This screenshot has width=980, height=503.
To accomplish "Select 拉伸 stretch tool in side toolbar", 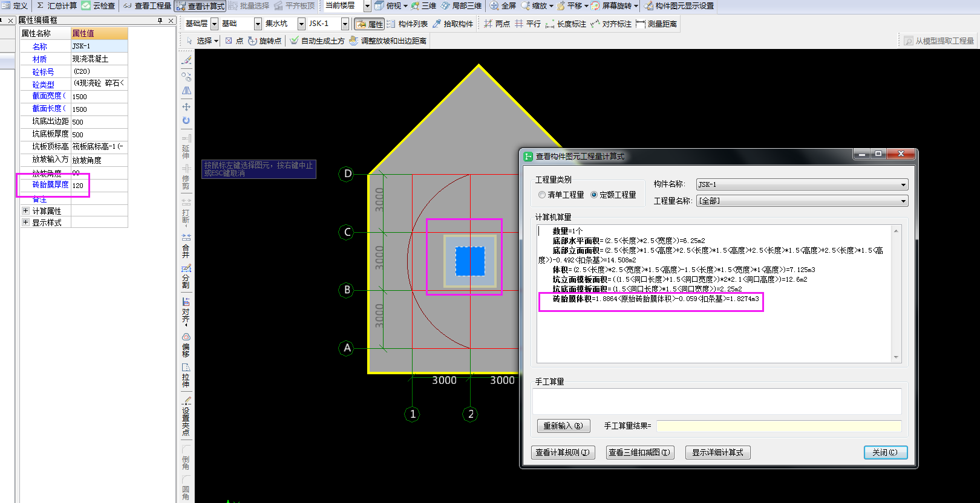I will point(186,375).
